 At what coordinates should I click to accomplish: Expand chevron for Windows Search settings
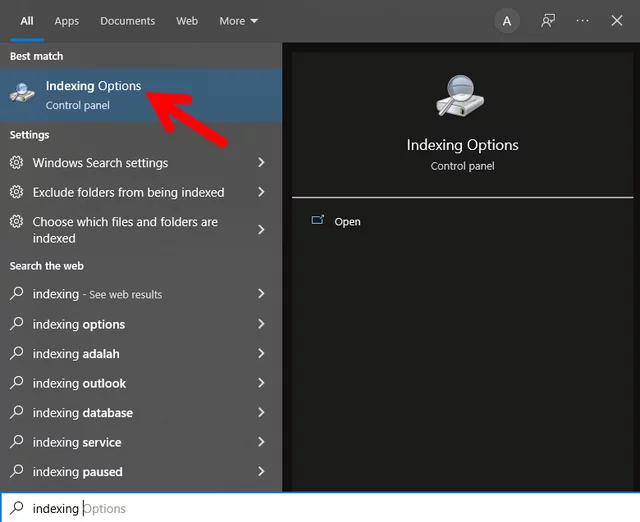tap(261, 162)
